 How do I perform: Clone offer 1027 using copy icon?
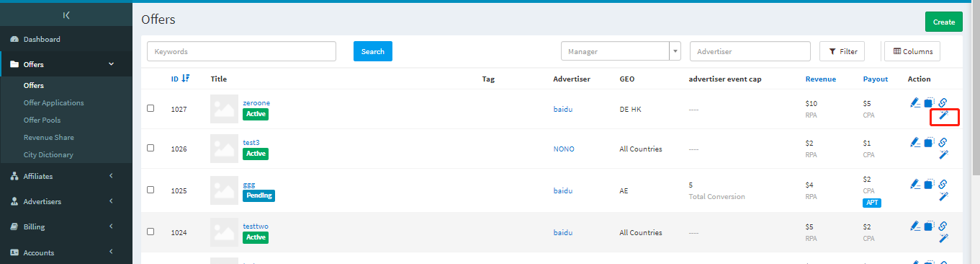929,102
